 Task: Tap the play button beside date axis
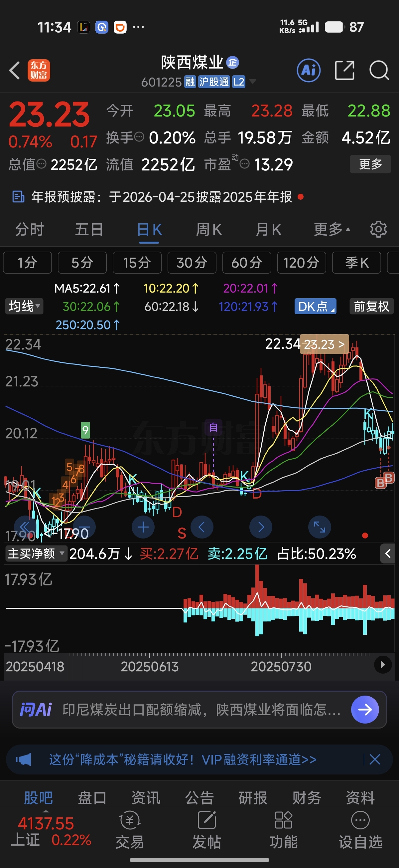(383, 665)
